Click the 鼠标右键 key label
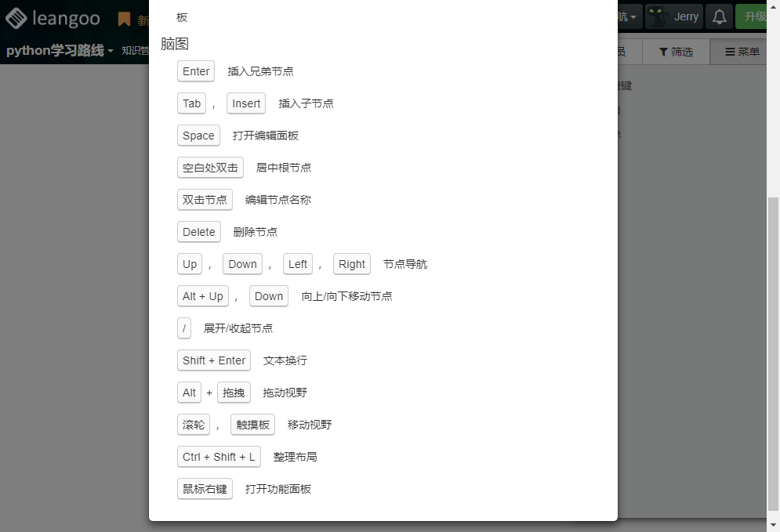The width and height of the screenshot is (780, 532). click(x=205, y=489)
